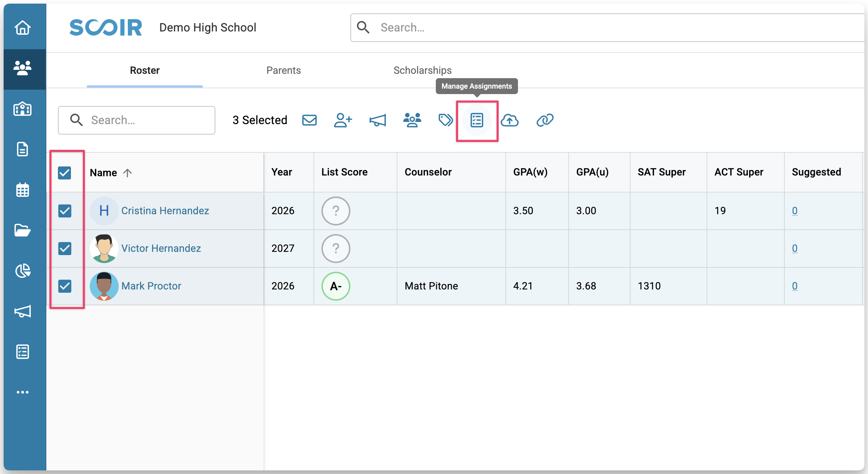Screen dimensions: 868x474
Task: Uncheck Cristina Hernandez's row checkbox
Action: click(x=65, y=211)
